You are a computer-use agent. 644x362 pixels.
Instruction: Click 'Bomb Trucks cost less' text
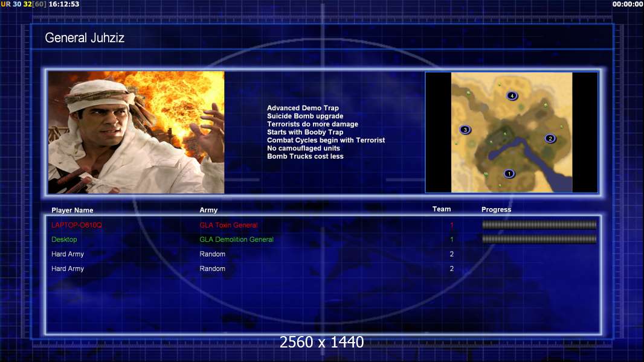(305, 156)
